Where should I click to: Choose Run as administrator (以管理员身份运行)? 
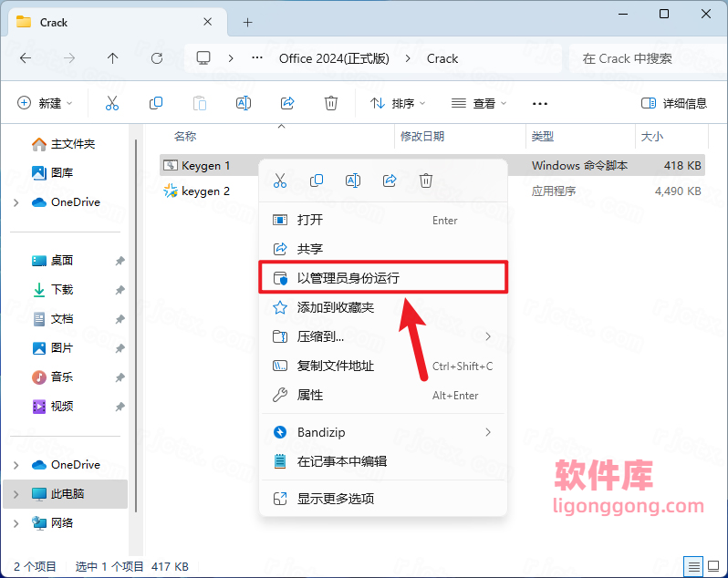tap(383, 278)
